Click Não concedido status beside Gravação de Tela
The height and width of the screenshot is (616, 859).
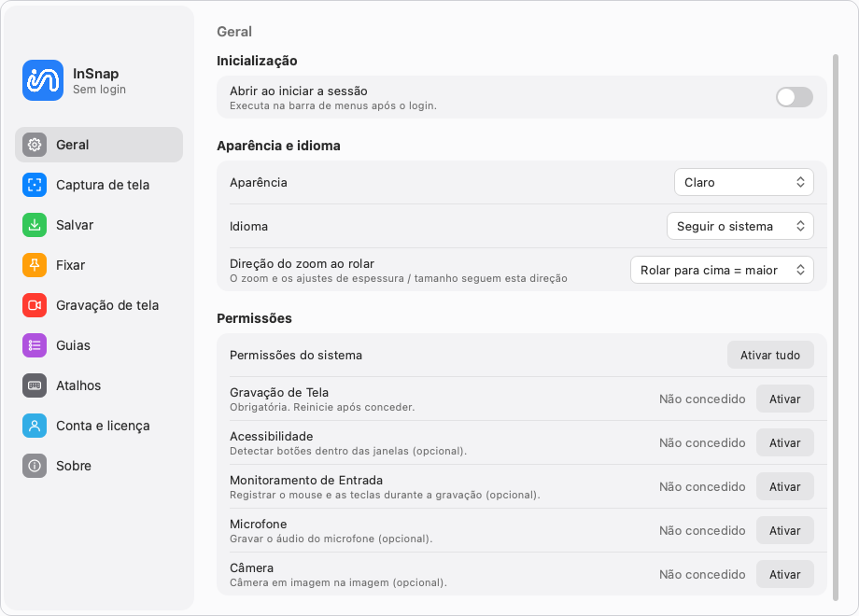pos(702,399)
